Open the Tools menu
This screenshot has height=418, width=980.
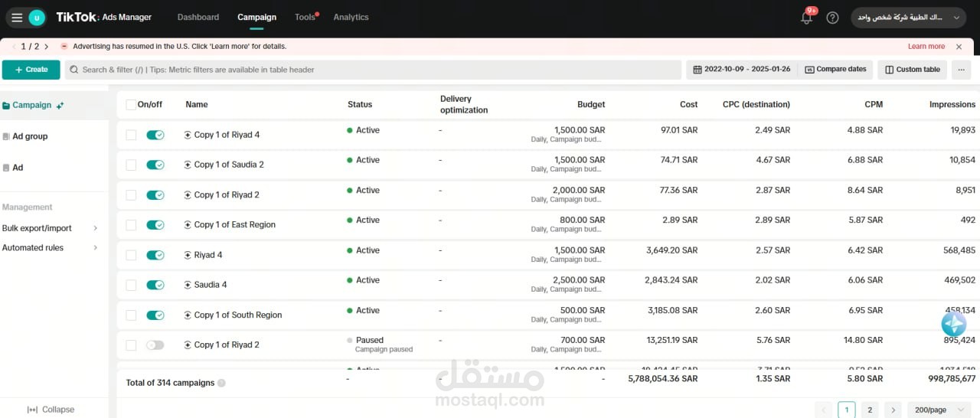[305, 17]
